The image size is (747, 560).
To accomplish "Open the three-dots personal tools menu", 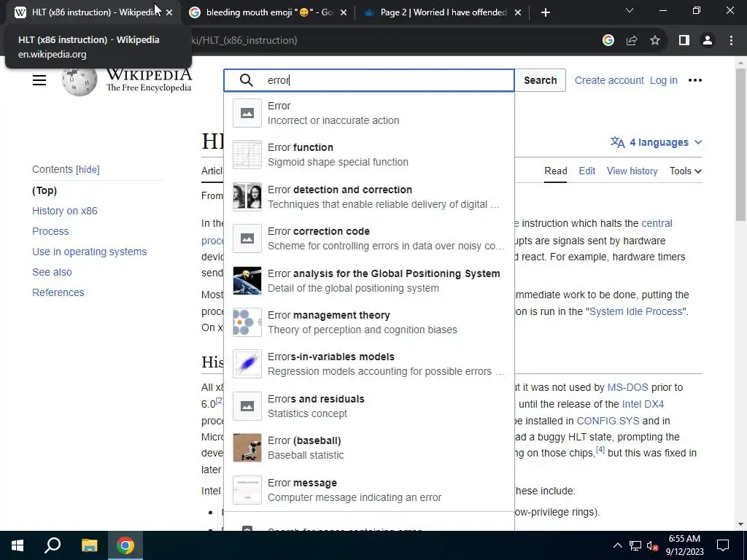I will 695,80.
